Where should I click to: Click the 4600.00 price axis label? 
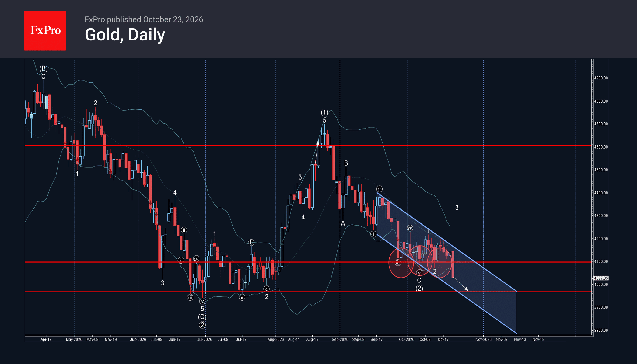tap(601, 147)
